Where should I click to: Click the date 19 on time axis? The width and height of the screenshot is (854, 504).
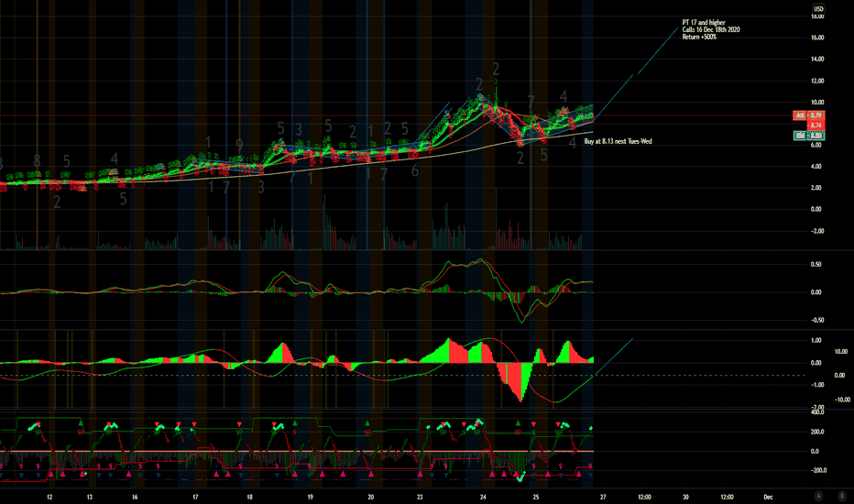[310, 497]
